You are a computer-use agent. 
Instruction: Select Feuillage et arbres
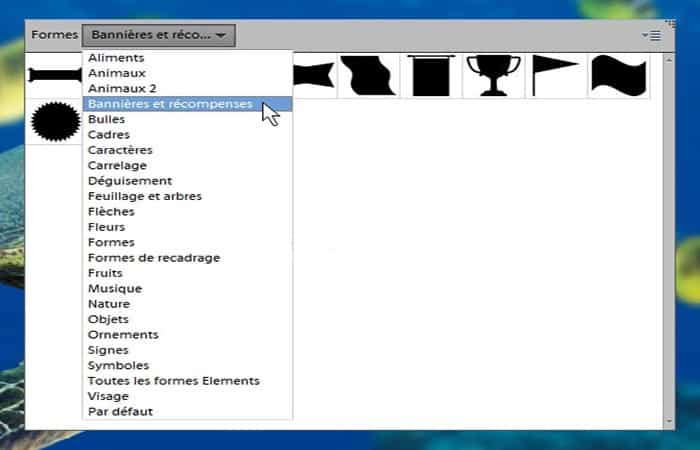pyautogui.click(x=188, y=196)
